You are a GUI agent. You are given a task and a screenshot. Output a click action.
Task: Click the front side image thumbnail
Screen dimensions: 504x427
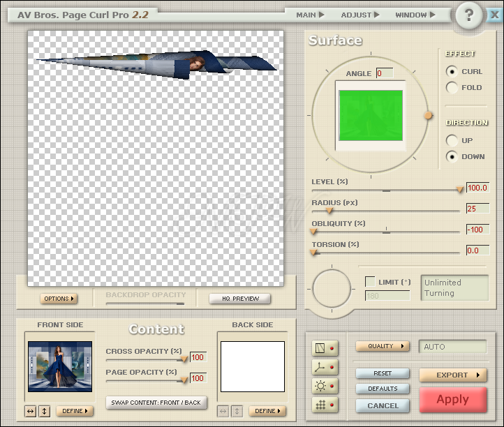coord(60,366)
